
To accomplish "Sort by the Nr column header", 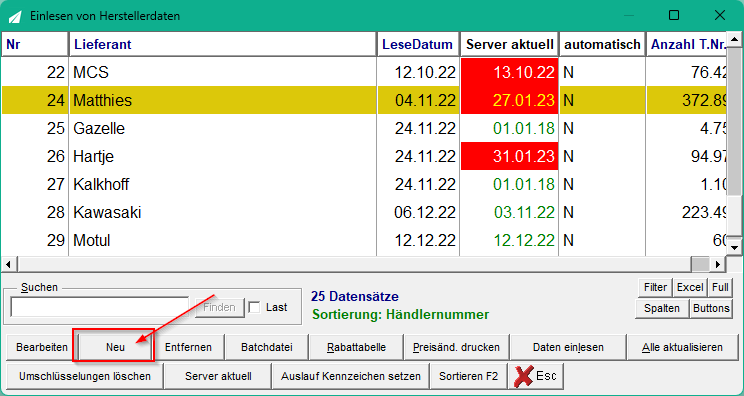I will pyautogui.click(x=35, y=45).
